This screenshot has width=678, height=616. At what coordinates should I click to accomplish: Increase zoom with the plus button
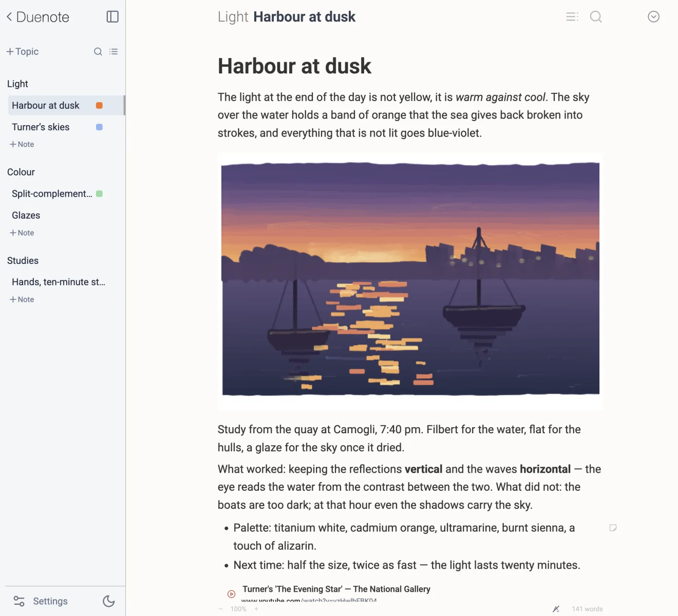[x=256, y=609]
